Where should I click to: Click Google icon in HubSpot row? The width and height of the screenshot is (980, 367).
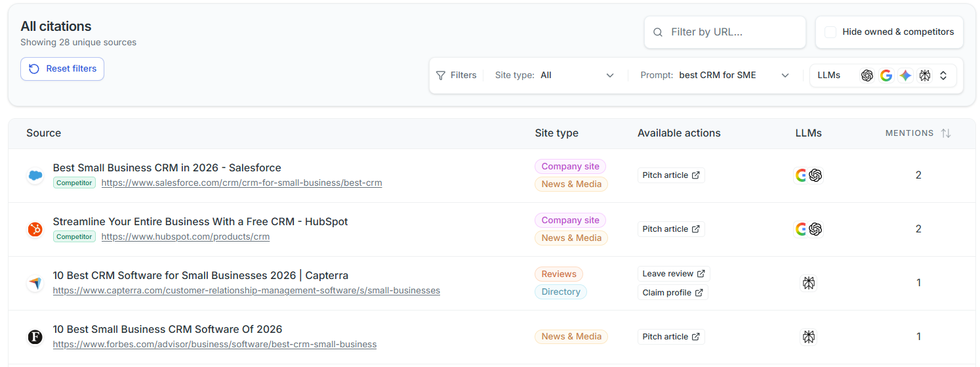(801, 229)
